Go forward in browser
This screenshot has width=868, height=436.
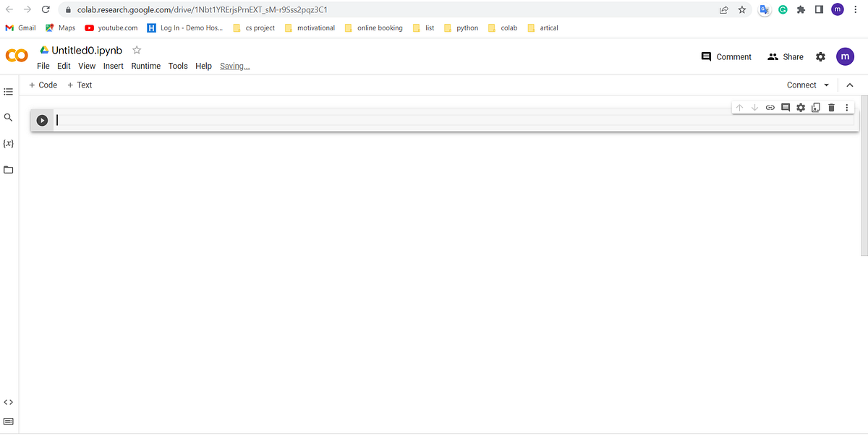(27, 10)
